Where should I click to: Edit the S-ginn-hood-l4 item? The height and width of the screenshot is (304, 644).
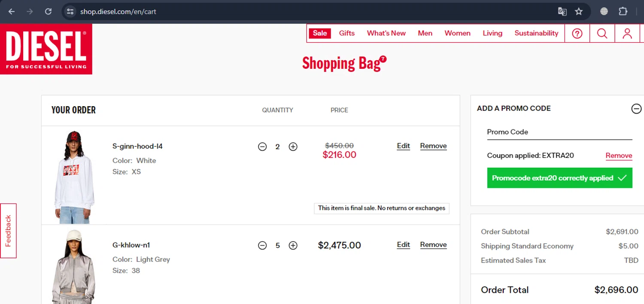tap(403, 146)
